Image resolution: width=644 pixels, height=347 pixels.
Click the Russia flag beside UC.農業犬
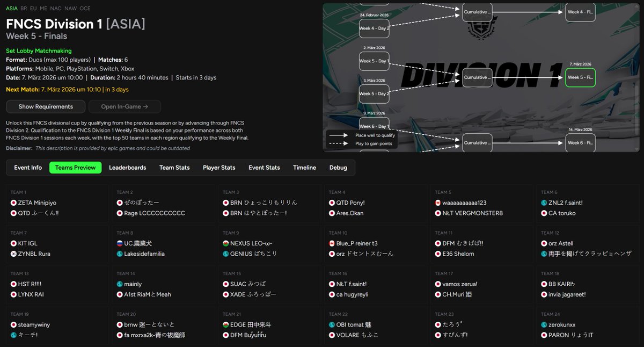[120, 243]
